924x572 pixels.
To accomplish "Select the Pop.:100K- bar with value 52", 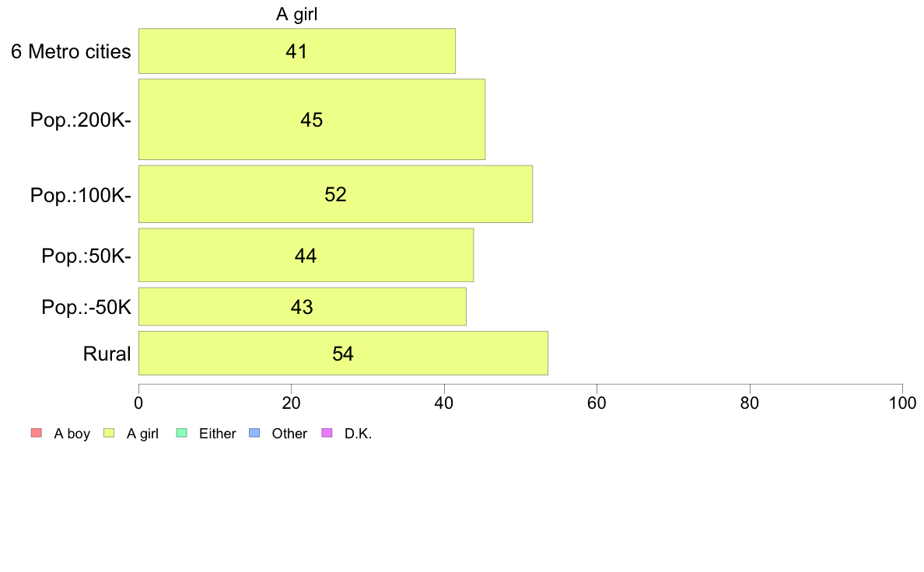I will [336, 194].
